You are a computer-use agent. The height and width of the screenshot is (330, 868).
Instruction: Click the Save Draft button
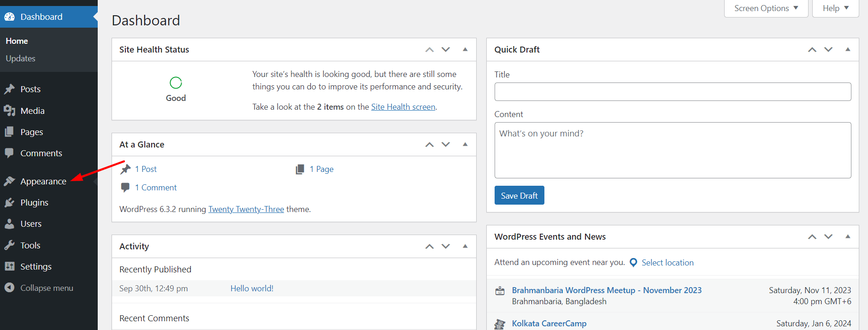pyautogui.click(x=519, y=195)
